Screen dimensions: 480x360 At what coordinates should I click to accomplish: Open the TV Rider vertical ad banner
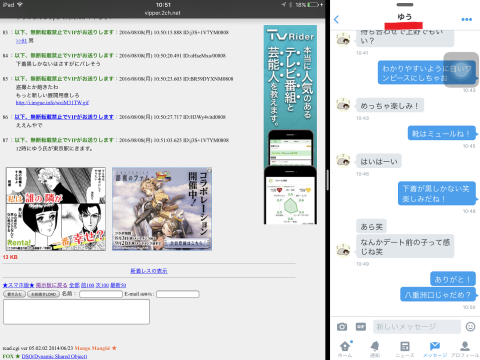[290, 125]
